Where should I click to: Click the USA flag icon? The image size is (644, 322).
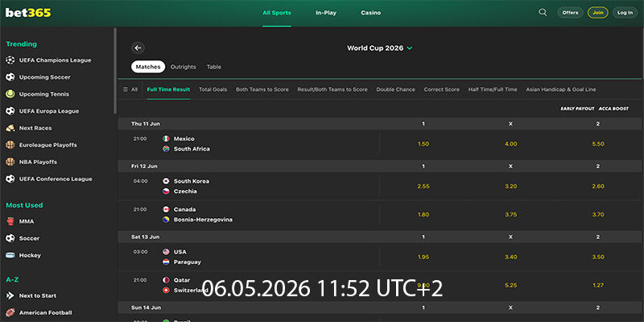(x=166, y=252)
